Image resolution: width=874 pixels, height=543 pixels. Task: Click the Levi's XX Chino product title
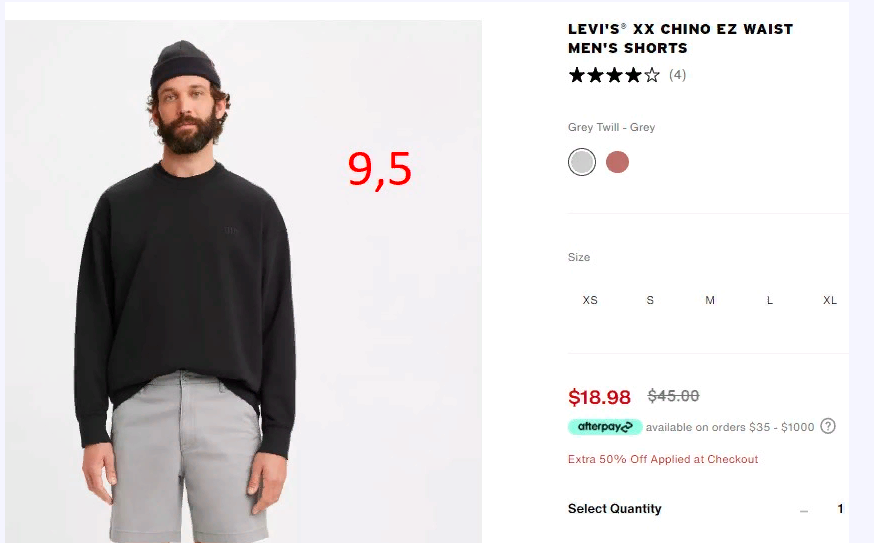pos(680,38)
